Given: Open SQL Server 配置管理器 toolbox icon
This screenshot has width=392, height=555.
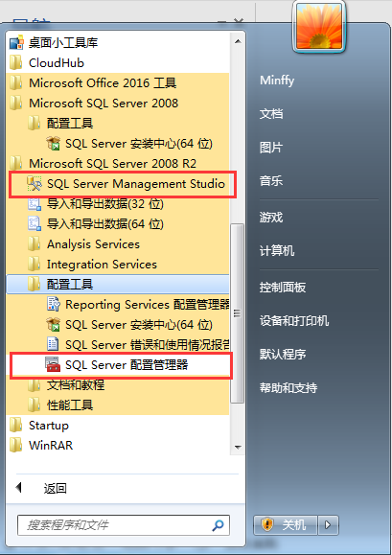Looking at the screenshot, I should click(x=53, y=364).
